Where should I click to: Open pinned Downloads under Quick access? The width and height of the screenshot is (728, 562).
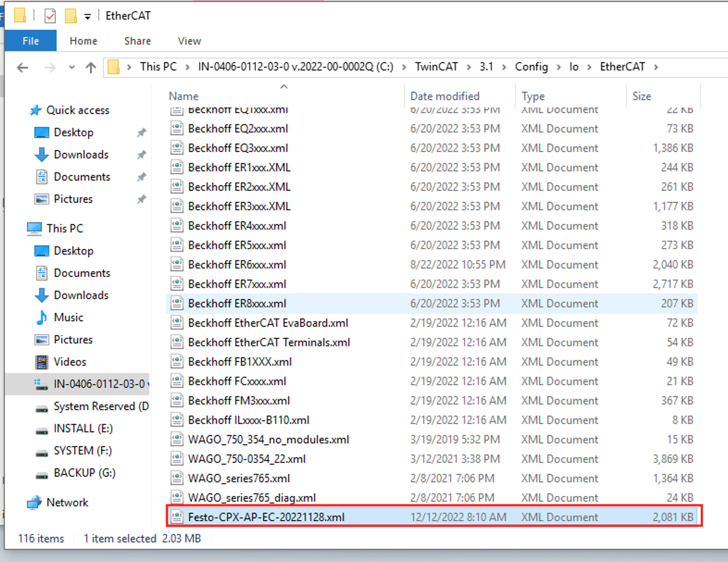[x=81, y=155]
